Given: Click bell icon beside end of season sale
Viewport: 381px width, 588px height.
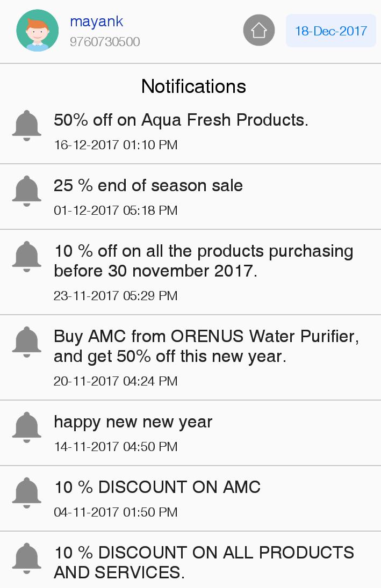Looking at the screenshot, I should (x=27, y=191).
